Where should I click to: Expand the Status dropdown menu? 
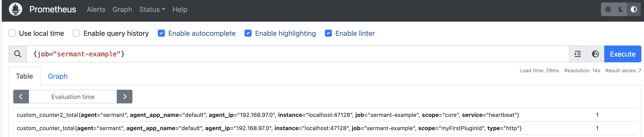point(152,10)
